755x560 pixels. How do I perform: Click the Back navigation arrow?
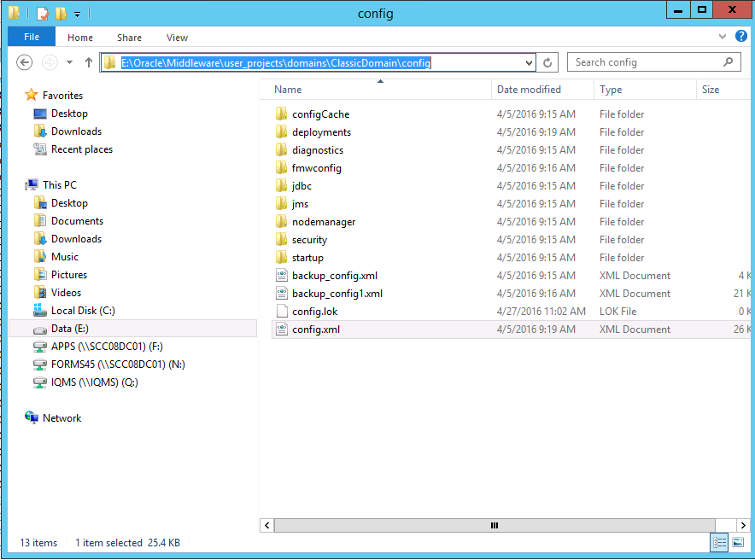pos(25,62)
